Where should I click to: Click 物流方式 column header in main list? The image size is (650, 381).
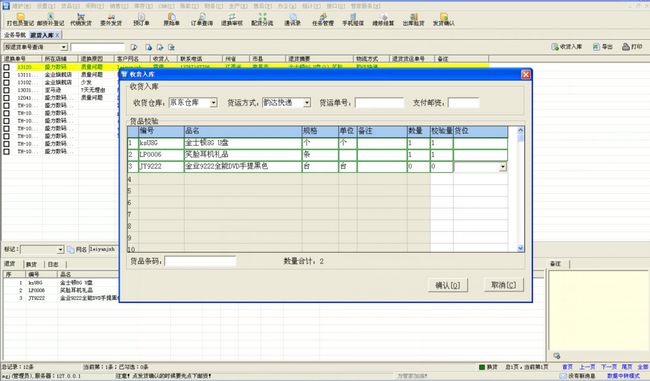click(371, 59)
